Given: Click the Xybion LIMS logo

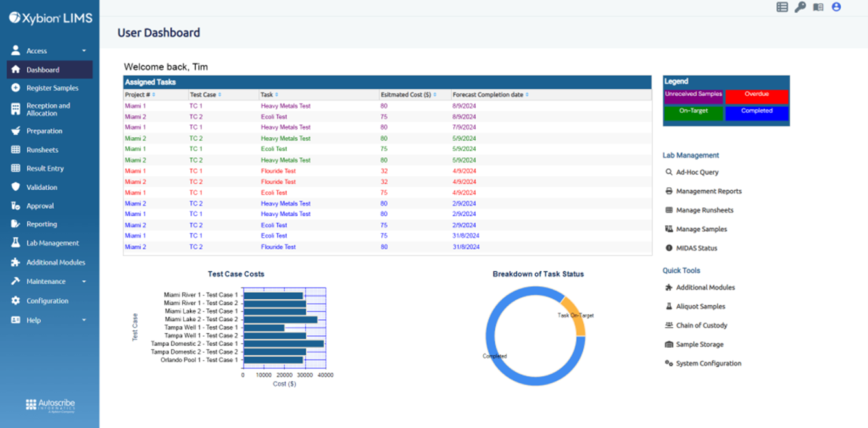Looking at the screenshot, I should 50,18.
